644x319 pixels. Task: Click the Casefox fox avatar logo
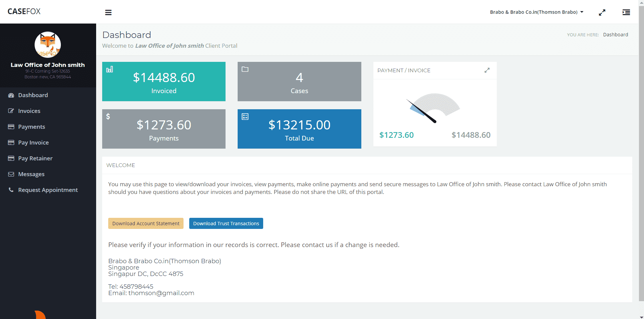click(x=48, y=45)
